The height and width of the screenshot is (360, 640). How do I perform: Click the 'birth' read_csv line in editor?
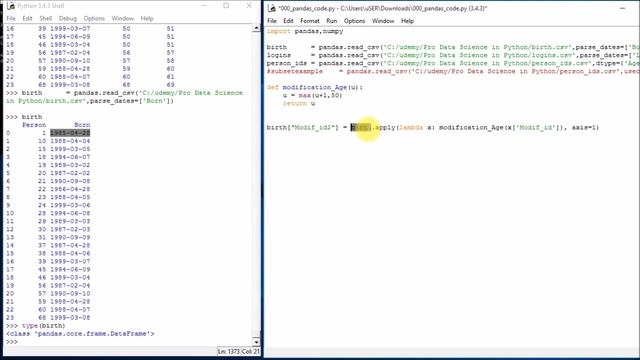pyautogui.click(x=453, y=47)
